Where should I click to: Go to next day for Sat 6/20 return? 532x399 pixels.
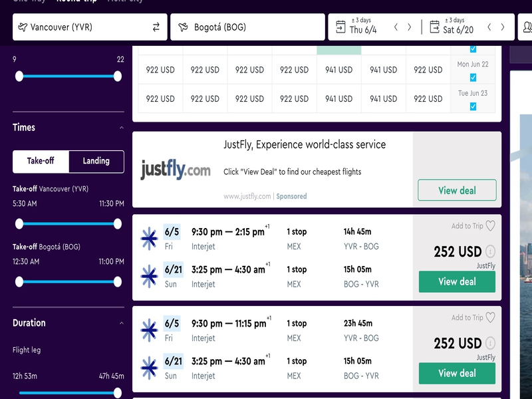click(503, 27)
